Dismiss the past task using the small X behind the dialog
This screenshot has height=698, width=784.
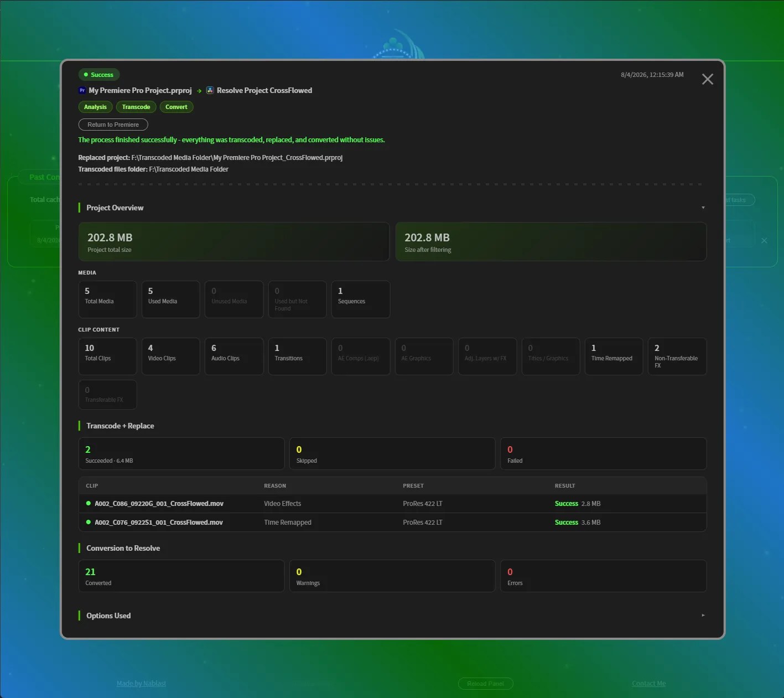pos(764,240)
